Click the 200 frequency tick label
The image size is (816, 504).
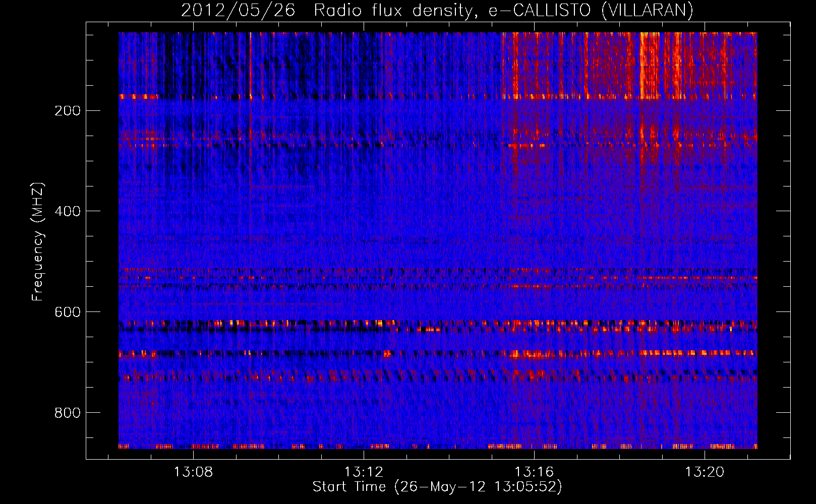tap(68, 111)
